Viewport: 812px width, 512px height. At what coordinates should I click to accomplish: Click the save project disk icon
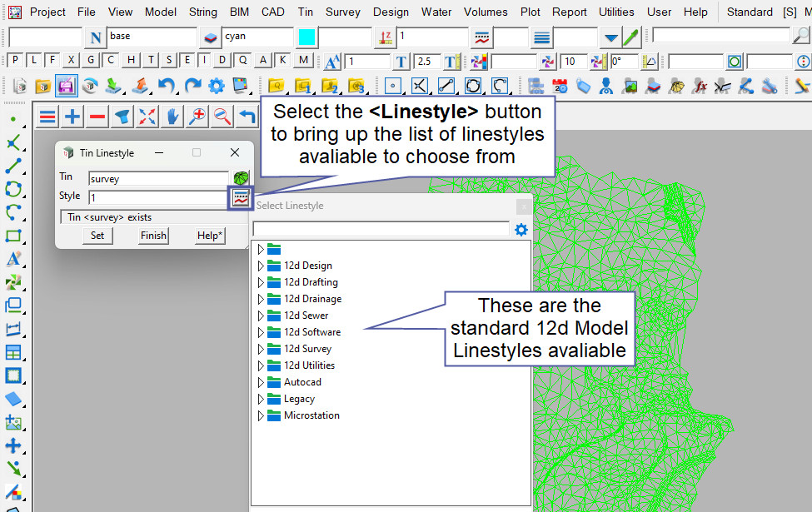click(x=67, y=86)
